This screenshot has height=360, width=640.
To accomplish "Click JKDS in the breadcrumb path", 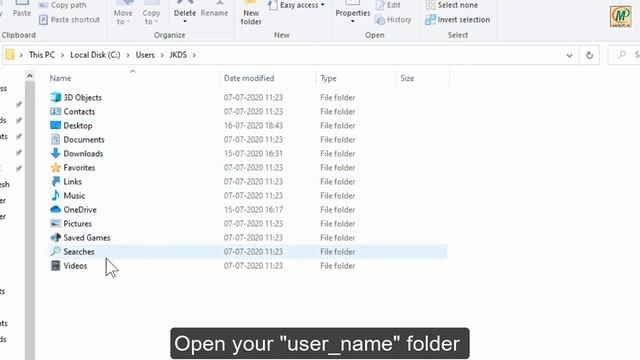I will pos(178,55).
